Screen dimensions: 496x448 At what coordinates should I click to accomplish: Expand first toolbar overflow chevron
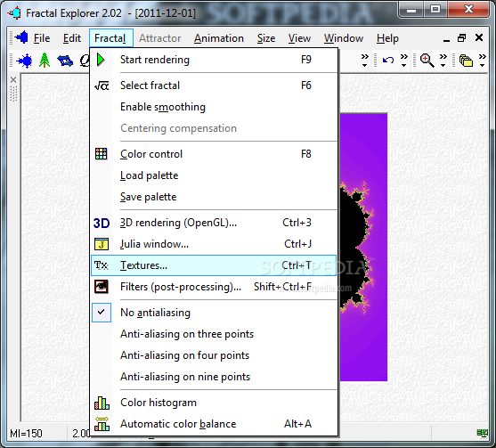coord(365,60)
